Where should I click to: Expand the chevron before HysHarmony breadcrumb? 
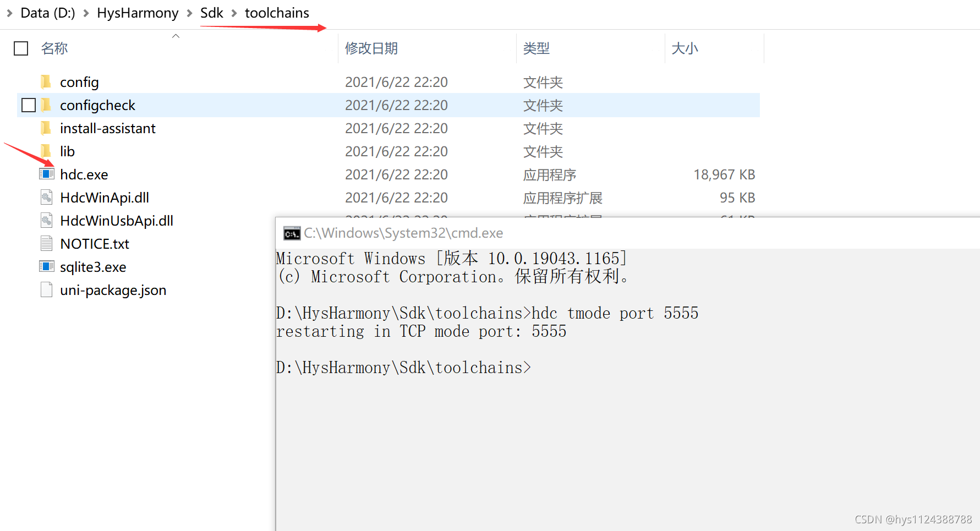[x=86, y=13]
